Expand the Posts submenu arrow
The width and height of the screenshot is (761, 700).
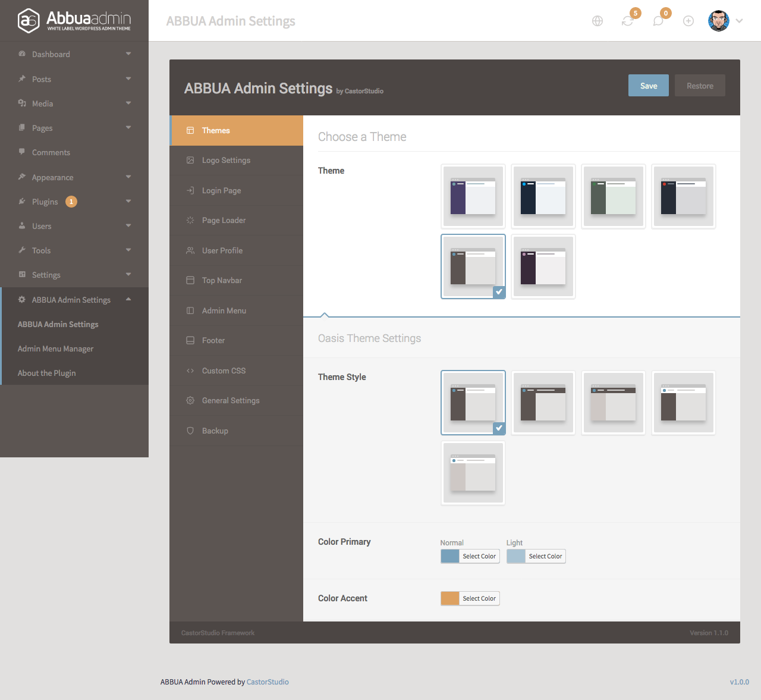(x=128, y=79)
